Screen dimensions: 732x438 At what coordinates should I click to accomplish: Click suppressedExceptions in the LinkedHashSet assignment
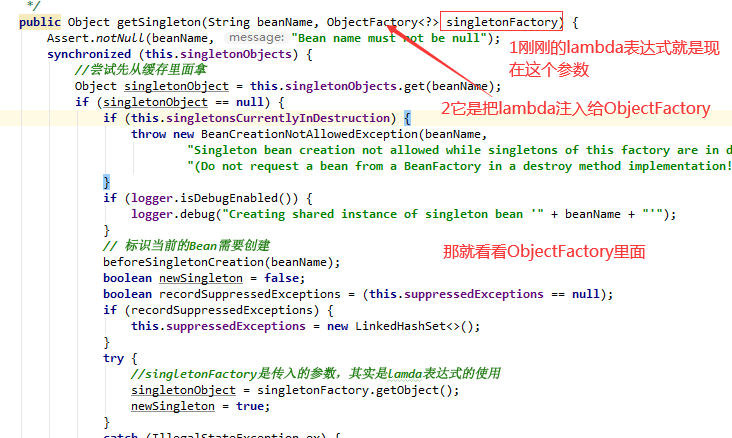click(x=236, y=326)
